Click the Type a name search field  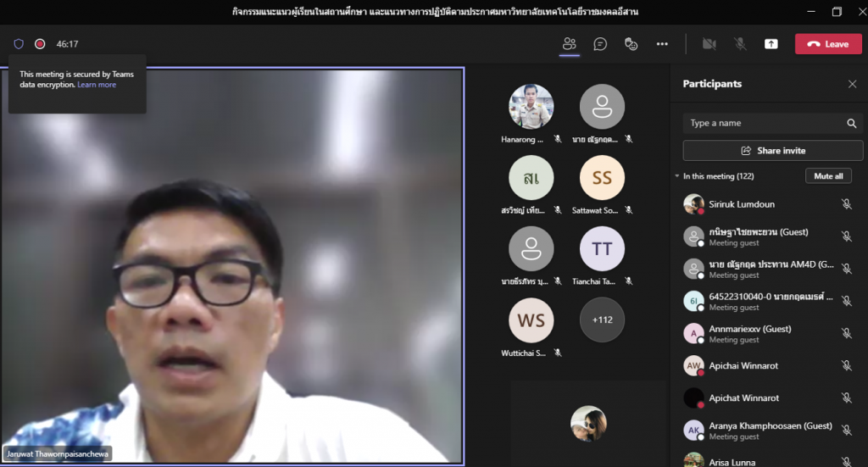(x=763, y=123)
